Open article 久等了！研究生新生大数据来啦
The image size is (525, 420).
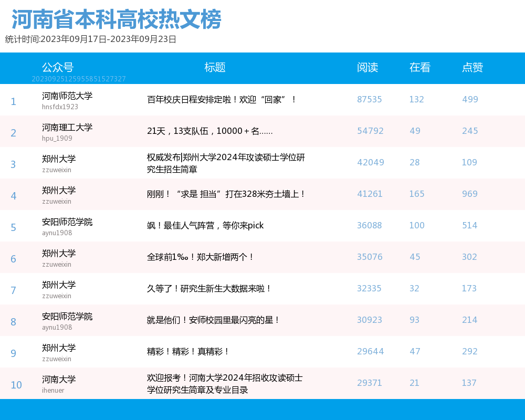click(x=209, y=288)
